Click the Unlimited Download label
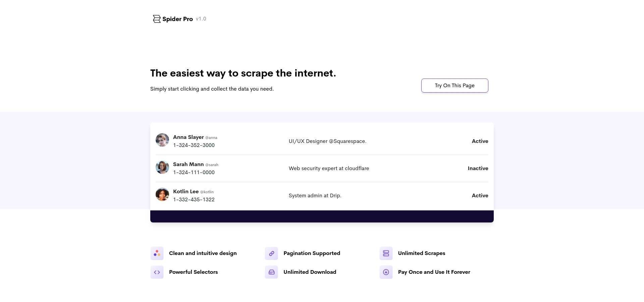 click(310, 272)
